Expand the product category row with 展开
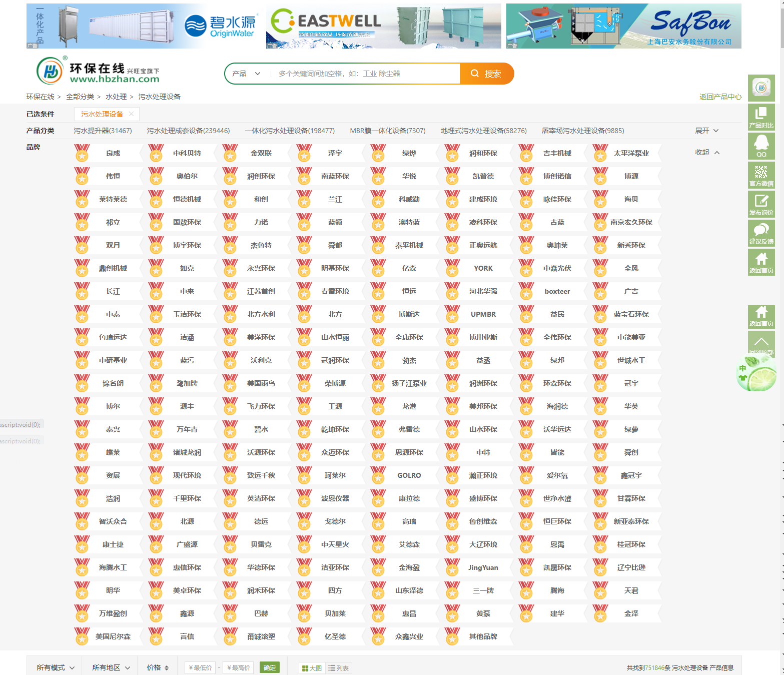Screen dimensions: 784x675 point(706,131)
